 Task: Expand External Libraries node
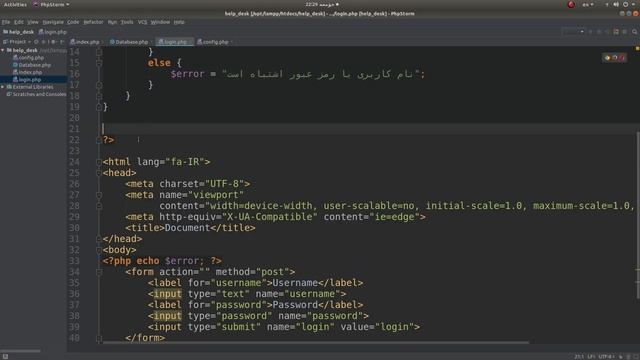coord(3,87)
